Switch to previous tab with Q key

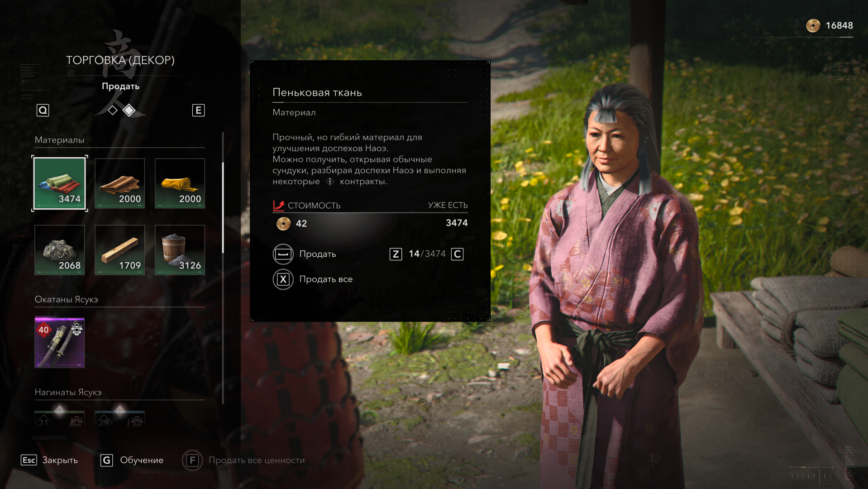tap(43, 110)
